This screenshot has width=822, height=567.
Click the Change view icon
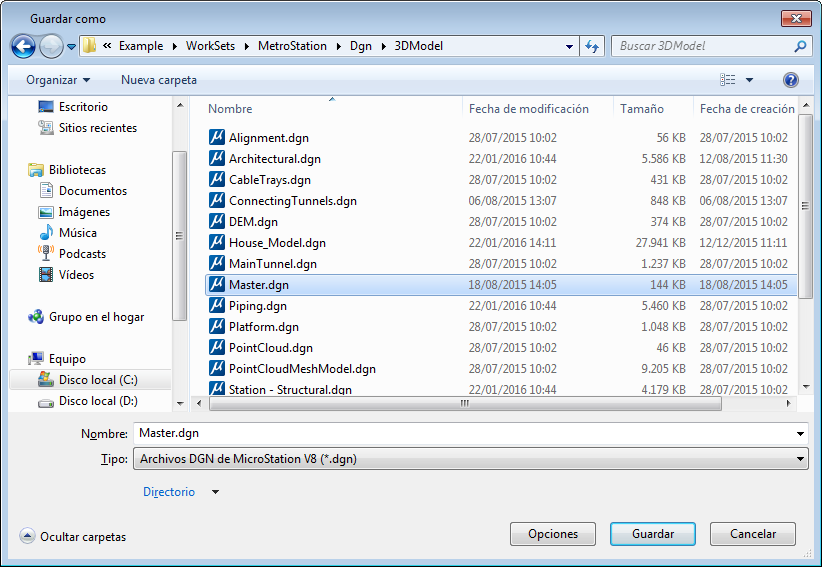tap(727, 80)
